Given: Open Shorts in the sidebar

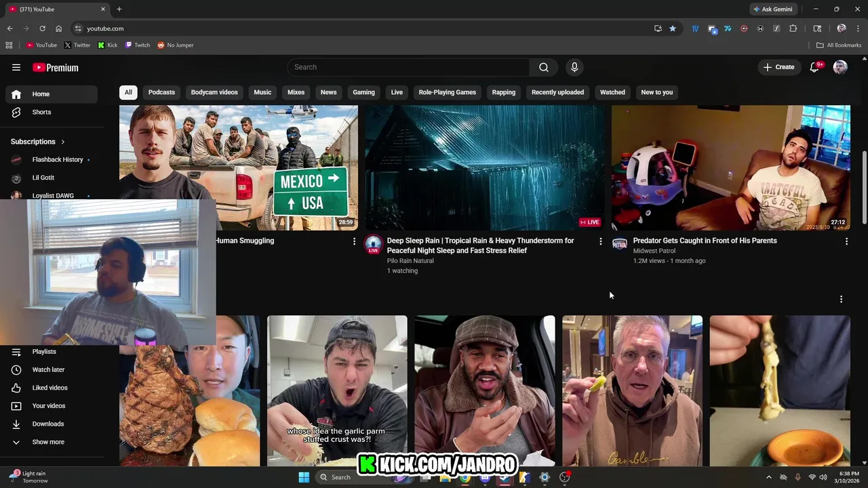Looking at the screenshot, I should click(x=52, y=112).
